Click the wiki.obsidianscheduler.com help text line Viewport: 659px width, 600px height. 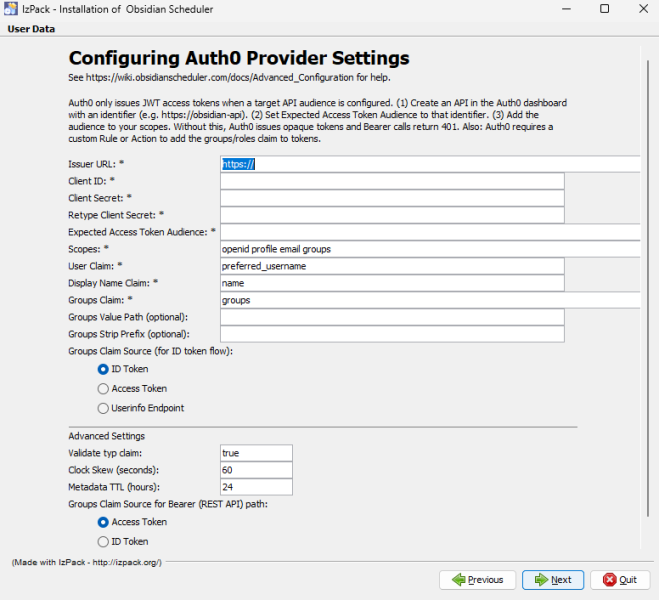coord(229,78)
